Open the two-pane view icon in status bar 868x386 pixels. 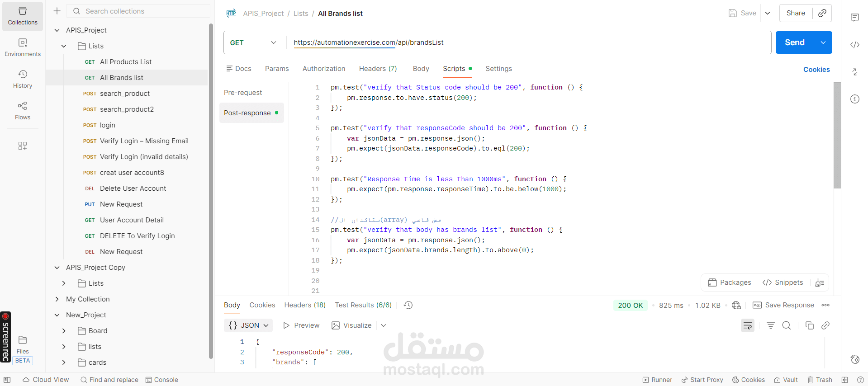[x=844, y=380]
